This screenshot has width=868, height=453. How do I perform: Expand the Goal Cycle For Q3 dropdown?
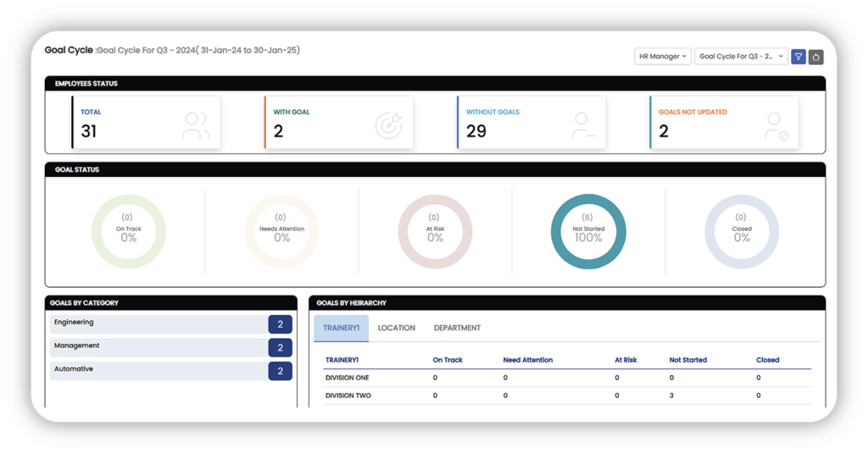[741, 57]
